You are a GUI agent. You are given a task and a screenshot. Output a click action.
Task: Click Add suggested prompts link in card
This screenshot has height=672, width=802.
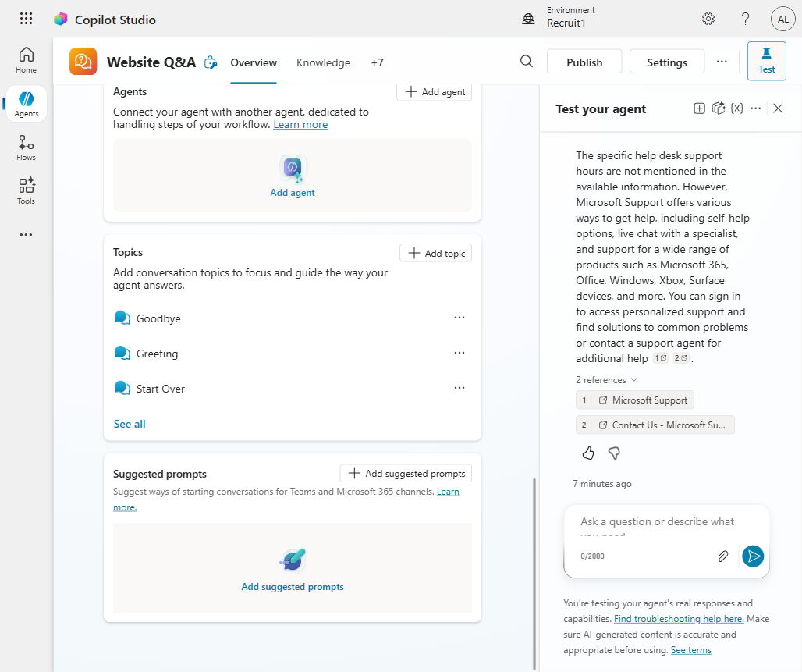click(293, 587)
